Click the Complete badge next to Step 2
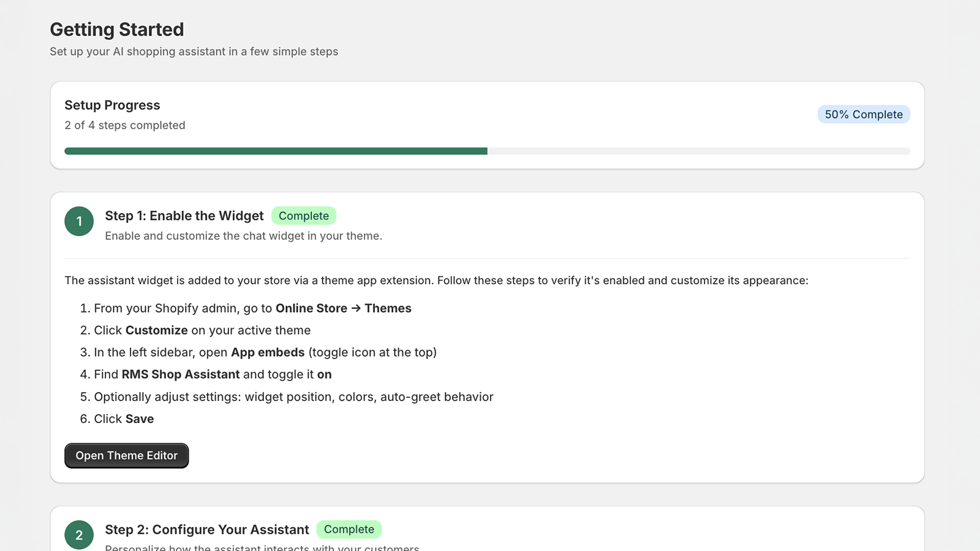 click(349, 530)
